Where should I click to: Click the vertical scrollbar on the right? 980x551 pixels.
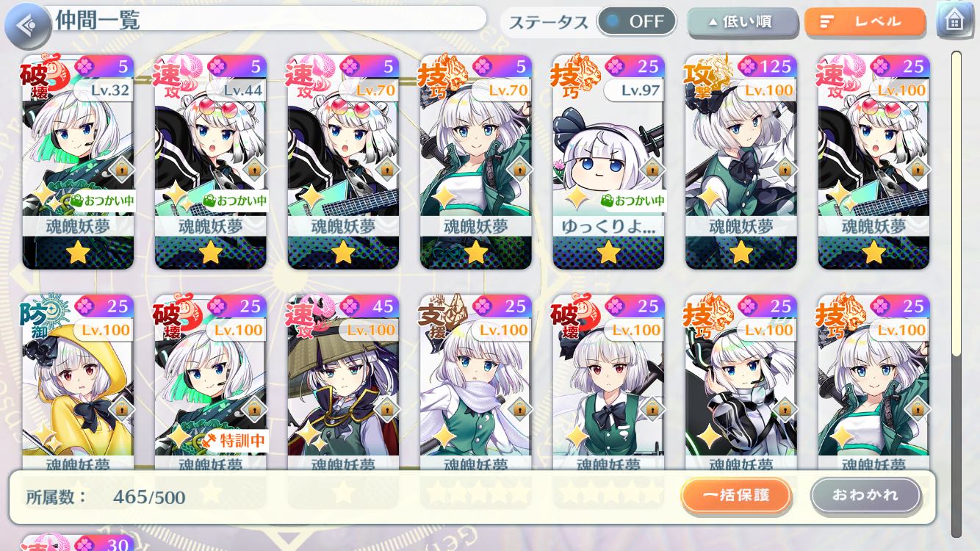956,294
